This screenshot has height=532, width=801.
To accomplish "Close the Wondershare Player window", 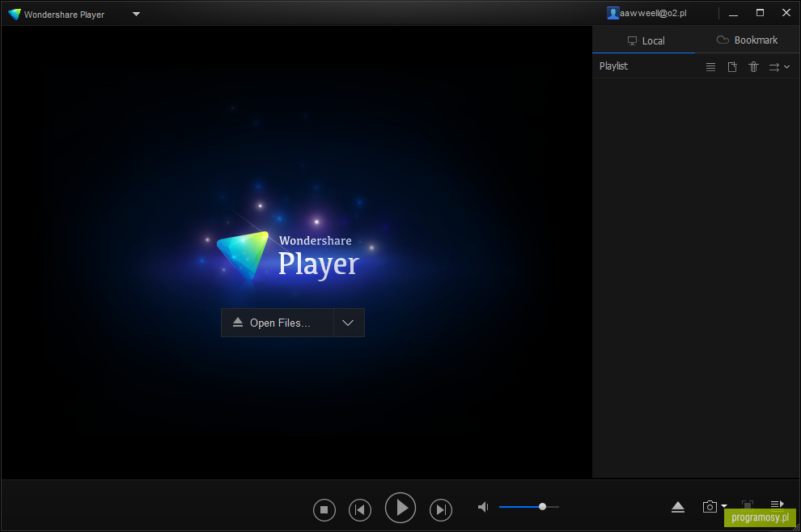I will (x=786, y=13).
